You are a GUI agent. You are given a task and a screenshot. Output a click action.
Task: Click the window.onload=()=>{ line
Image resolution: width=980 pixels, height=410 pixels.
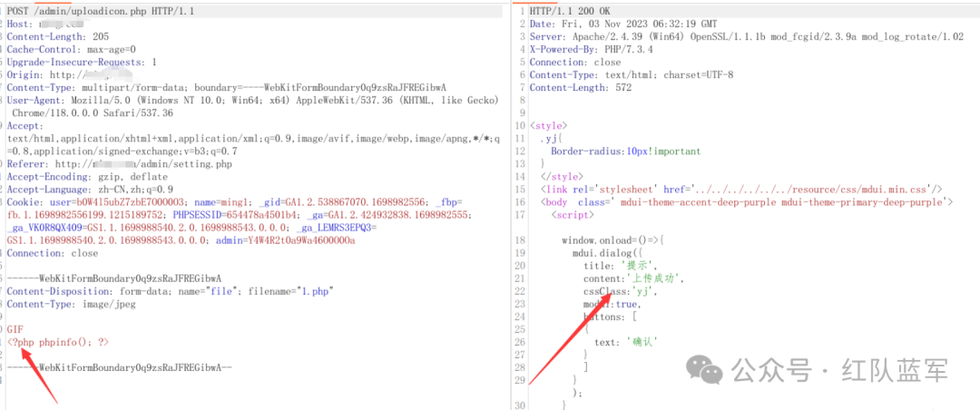point(612,240)
